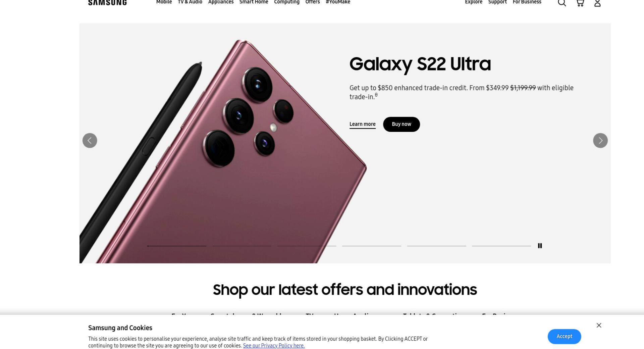This screenshot has width=644, height=349.
Task: Select the last carousel progress indicator
Action: tap(501, 246)
